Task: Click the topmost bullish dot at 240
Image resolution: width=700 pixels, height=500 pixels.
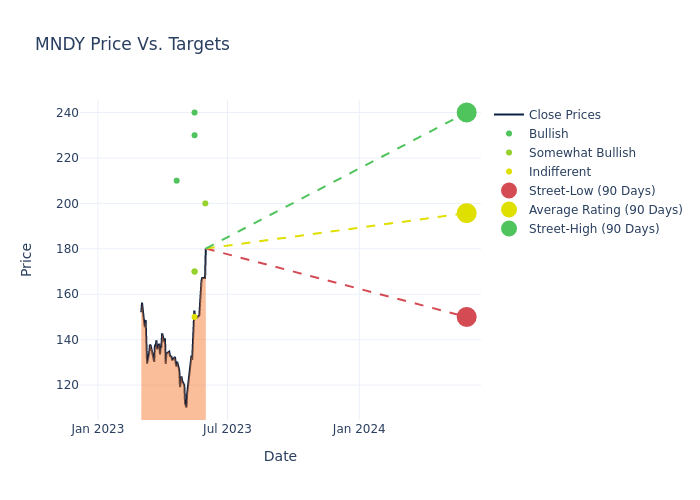Action: click(x=194, y=112)
